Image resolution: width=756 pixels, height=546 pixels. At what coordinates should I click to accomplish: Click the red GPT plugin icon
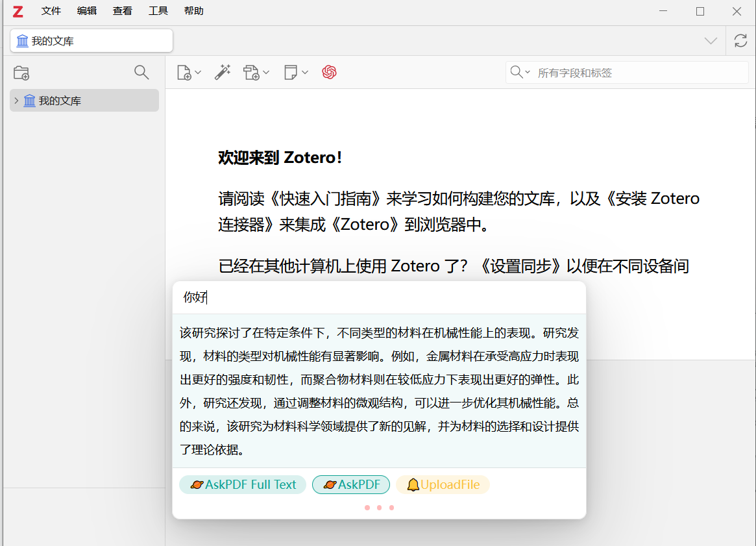click(329, 73)
